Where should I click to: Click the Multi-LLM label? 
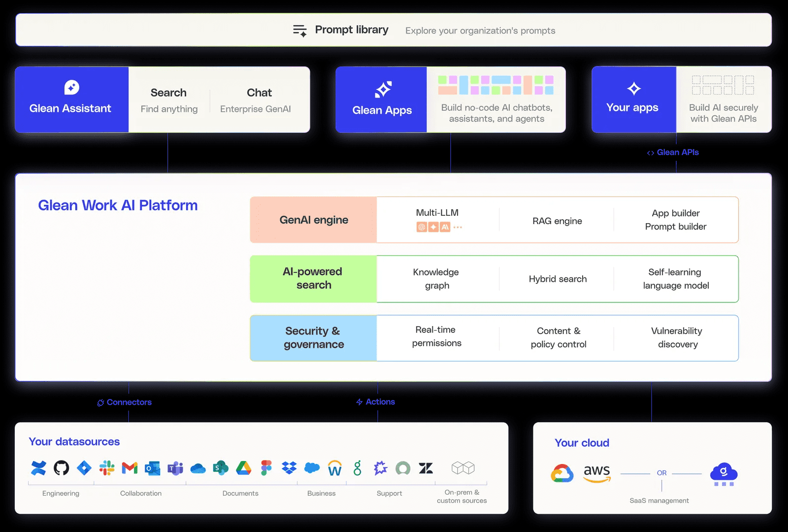437,213
